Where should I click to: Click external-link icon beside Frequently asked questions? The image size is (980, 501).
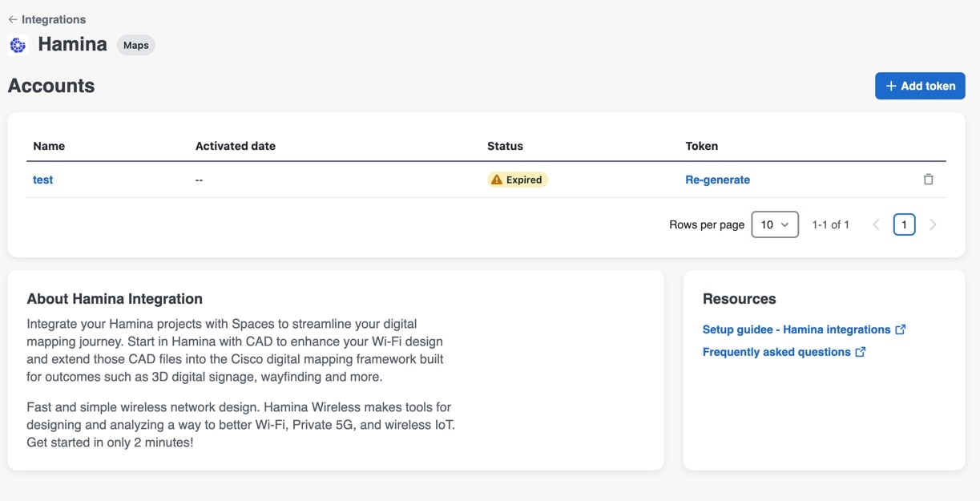(861, 352)
